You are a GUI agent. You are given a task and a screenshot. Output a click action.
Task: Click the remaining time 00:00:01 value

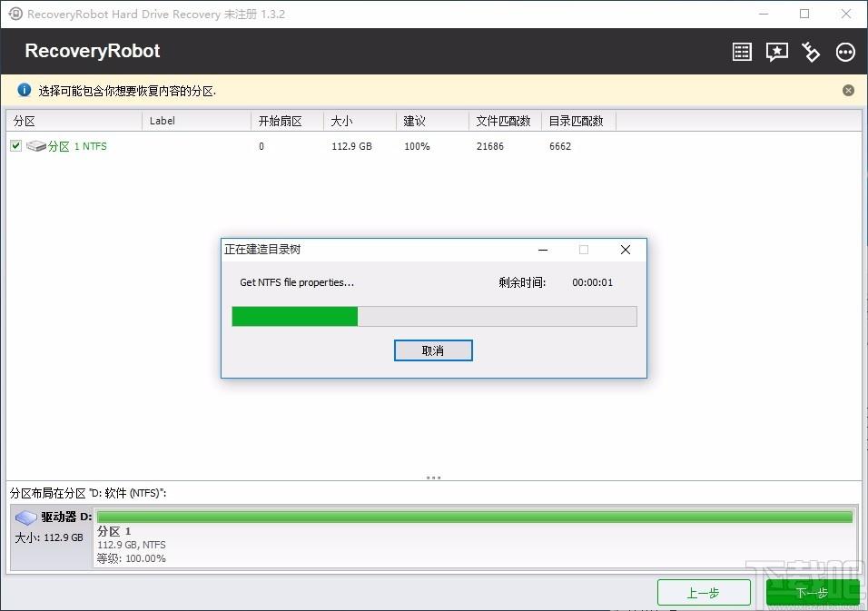[592, 282]
